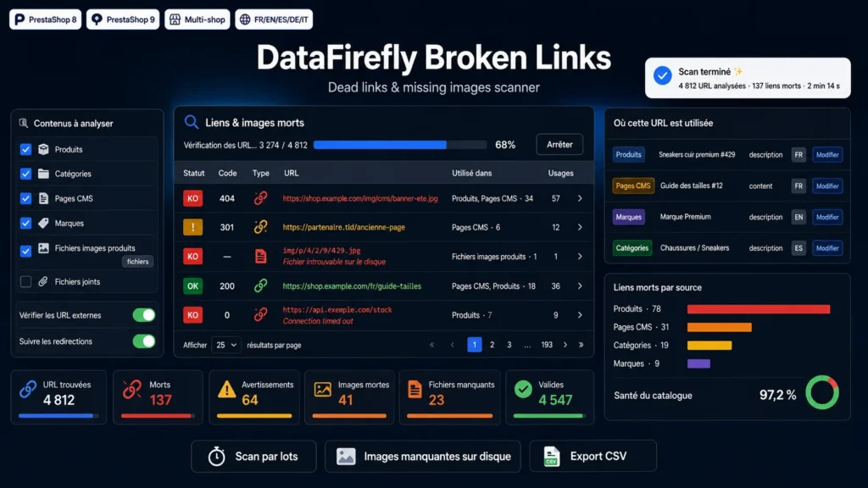Click the Valides green checkmark icon
The height and width of the screenshot is (488, 868).
tap(522, 390)
